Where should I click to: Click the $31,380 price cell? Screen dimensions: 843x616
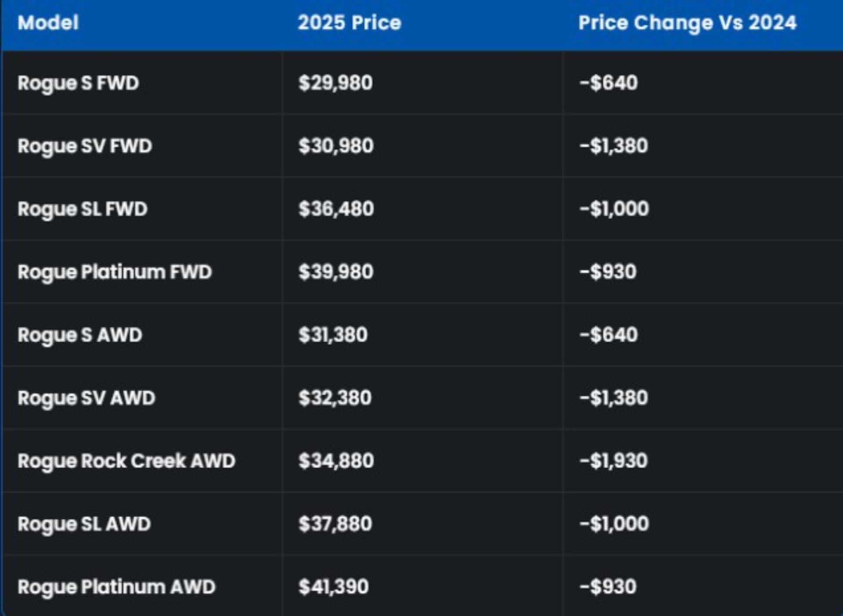point(333,335)
